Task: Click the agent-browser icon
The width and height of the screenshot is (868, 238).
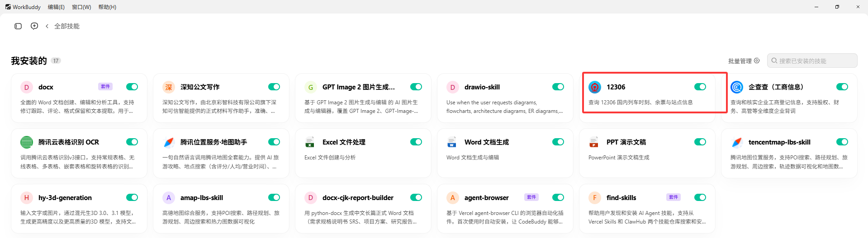Action: click(453, 198)
